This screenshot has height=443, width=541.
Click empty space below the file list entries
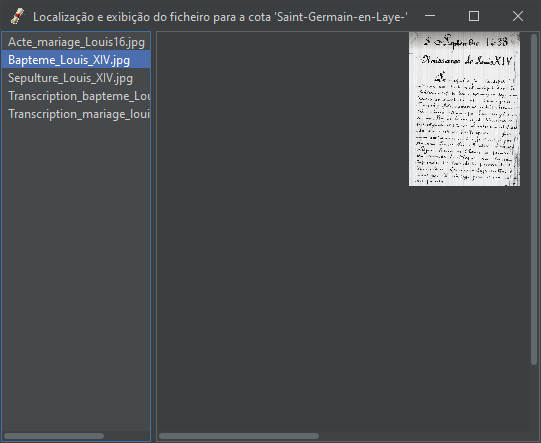(x=76, y=276)
